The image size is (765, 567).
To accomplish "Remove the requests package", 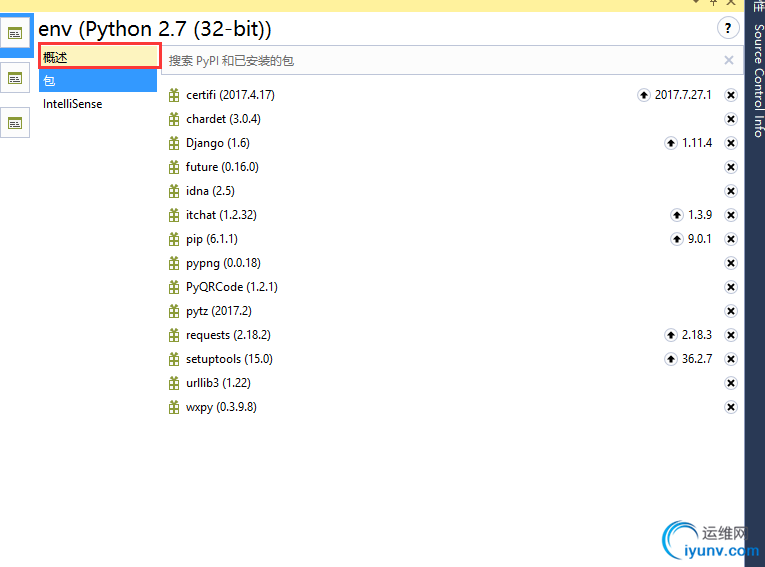I will [730, 335].
